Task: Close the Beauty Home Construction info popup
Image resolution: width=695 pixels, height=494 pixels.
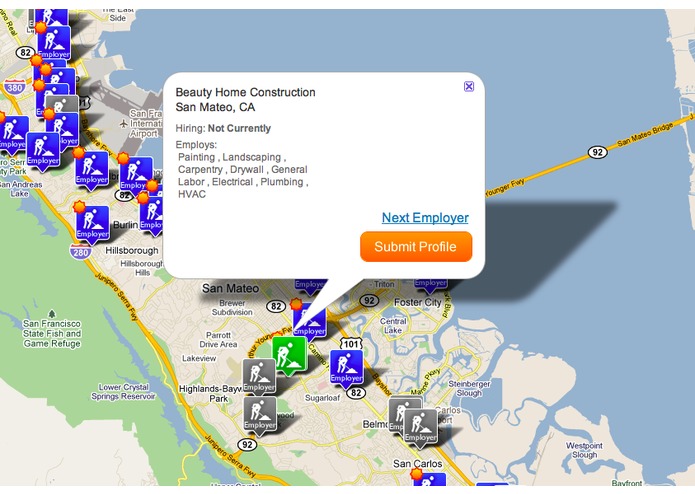Action: 469,86
